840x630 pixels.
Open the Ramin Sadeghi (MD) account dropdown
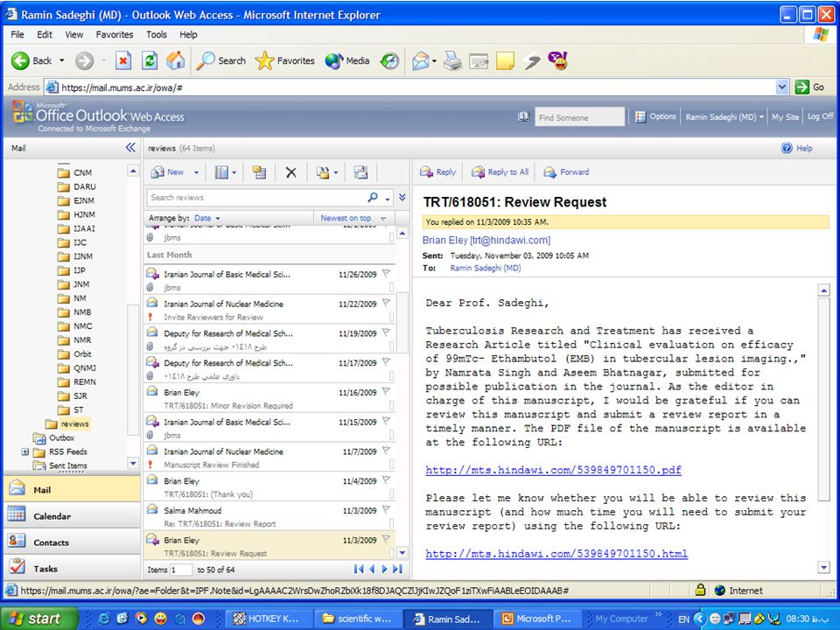[x=724, y=116]
